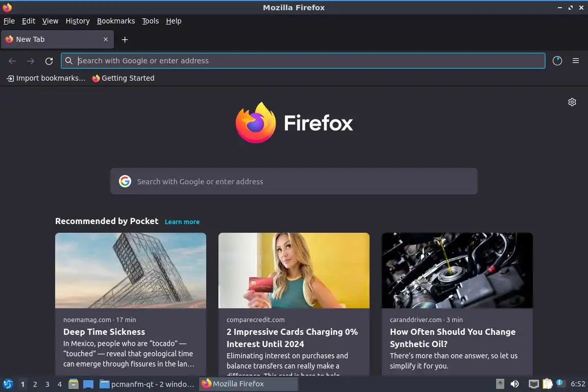Open the History menu
Image resolution: width=588 pixels, height=392 pixels.
(78, 21)
